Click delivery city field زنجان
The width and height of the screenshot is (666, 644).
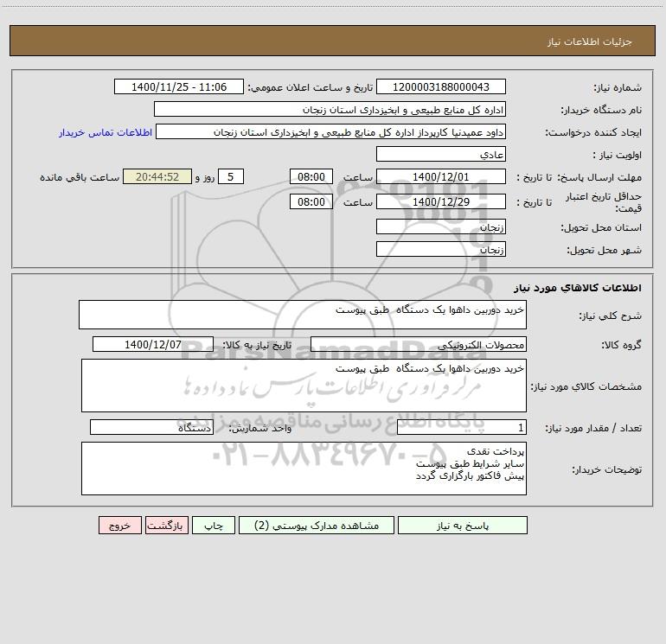[x=441, y=249]
